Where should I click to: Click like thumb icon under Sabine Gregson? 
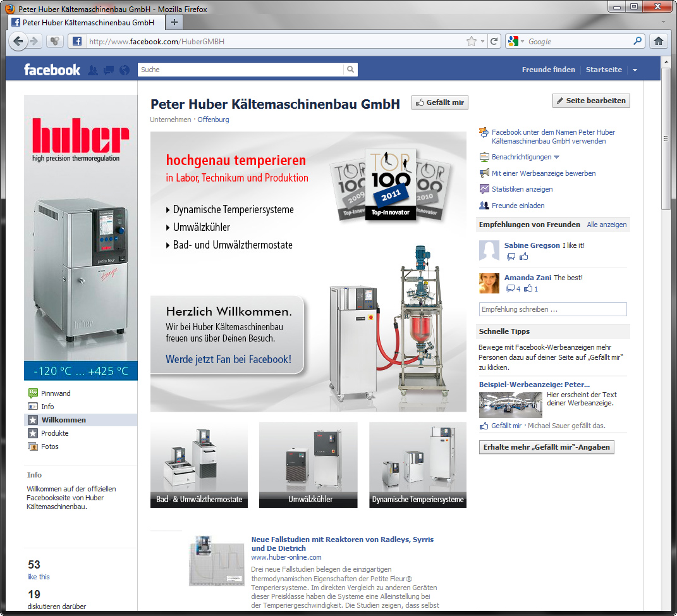point(524,257)
